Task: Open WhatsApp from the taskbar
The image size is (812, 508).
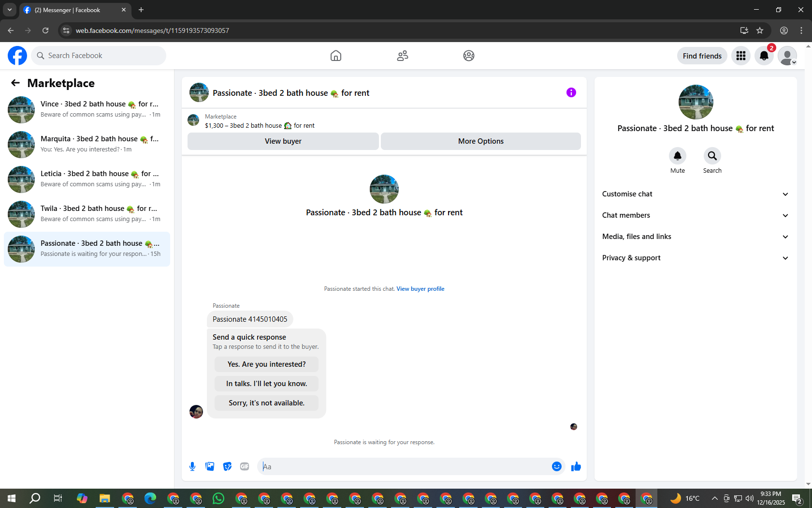Action: pos(218,498)
